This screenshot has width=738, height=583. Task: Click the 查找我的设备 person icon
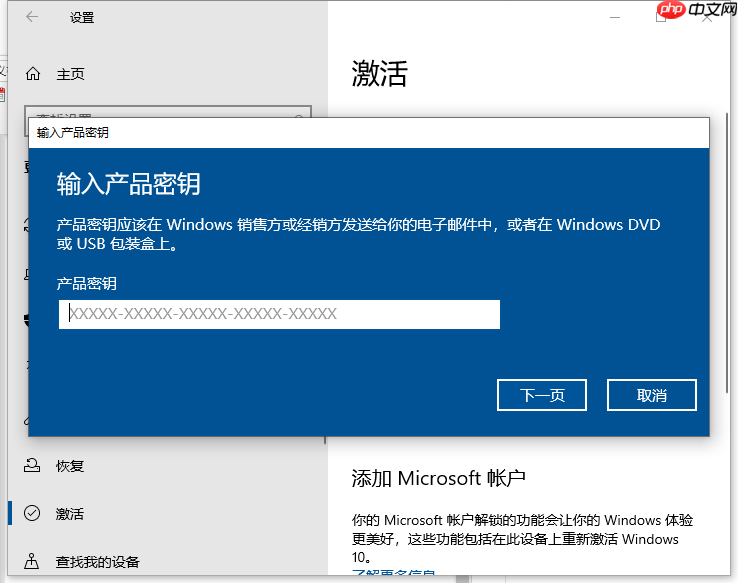coord(32,561)
